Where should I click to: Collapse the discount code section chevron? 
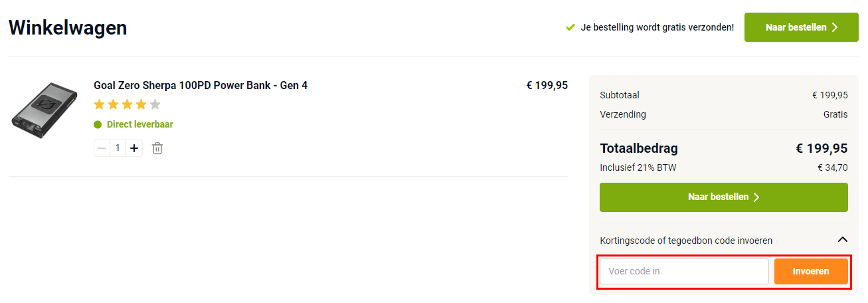coord(842,240)
